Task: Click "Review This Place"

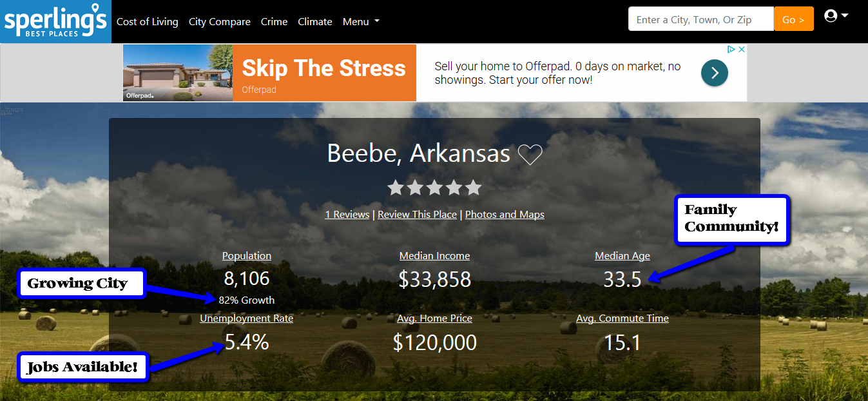Action: (x=417, y=214)
